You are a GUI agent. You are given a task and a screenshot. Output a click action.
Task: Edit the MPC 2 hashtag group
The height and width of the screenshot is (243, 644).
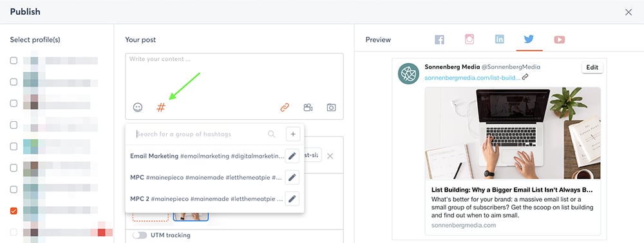292,199
